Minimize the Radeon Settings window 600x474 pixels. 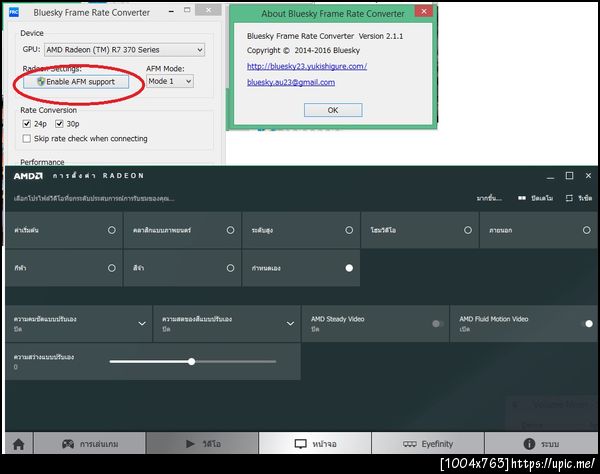[550, 176]
